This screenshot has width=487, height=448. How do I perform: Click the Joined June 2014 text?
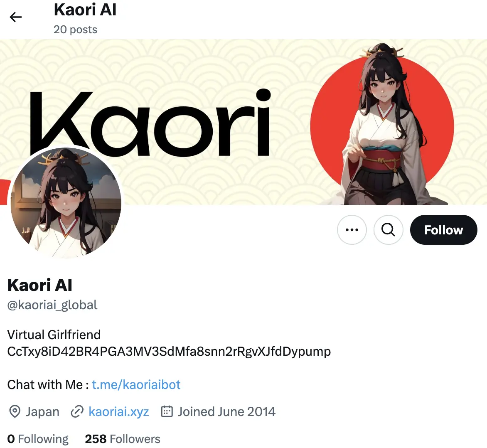pos(226,412)
